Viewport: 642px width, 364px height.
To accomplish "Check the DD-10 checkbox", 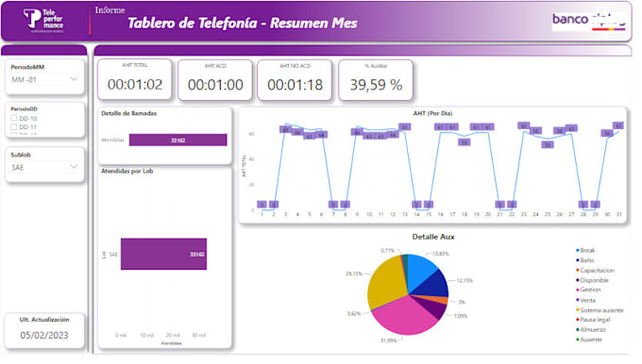I will pyautogui.click(x=14, y=118).
